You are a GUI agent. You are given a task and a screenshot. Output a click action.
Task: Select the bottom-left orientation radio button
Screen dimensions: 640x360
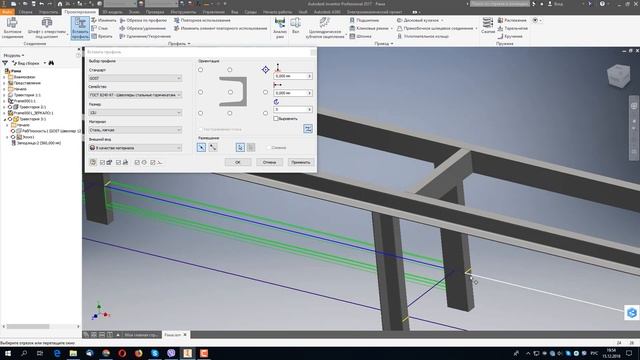200,113
